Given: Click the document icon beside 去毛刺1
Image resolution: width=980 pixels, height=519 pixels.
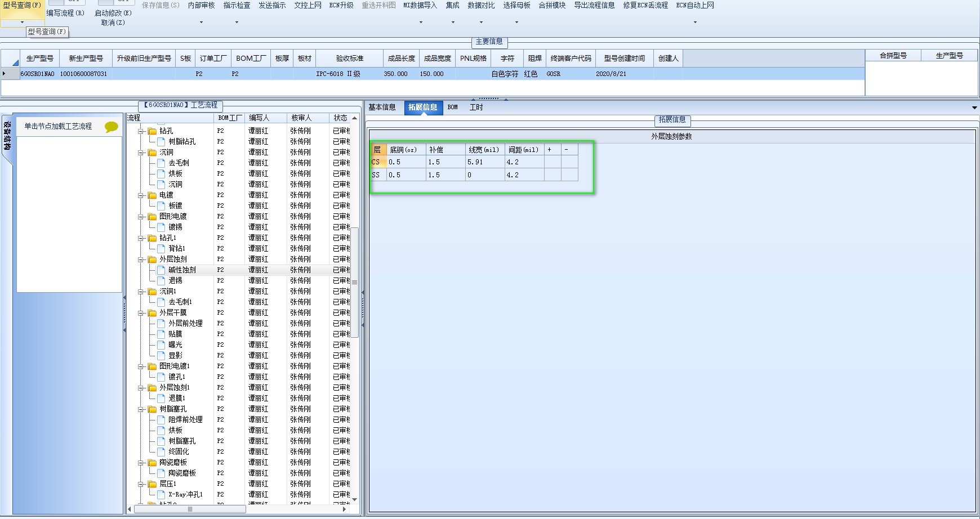Looking at the screenshot, I should [161, 302].
